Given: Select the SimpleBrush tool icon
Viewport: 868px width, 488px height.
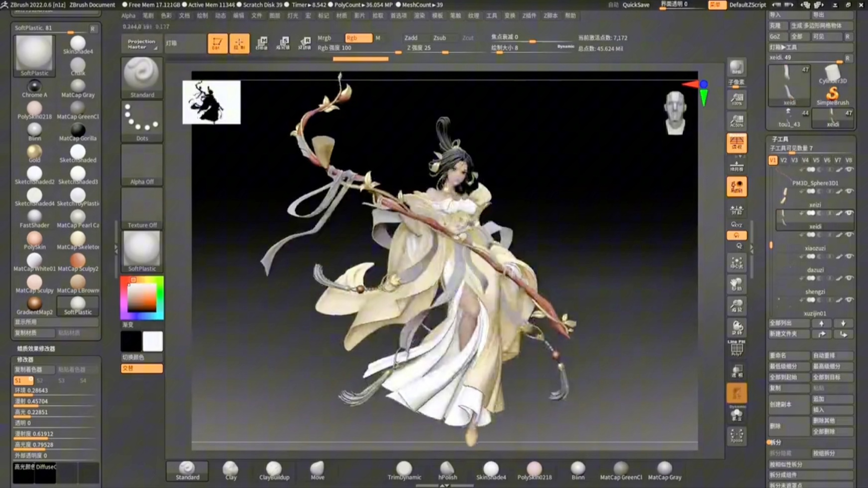Looking at the screenshot, I should point(833,95).
